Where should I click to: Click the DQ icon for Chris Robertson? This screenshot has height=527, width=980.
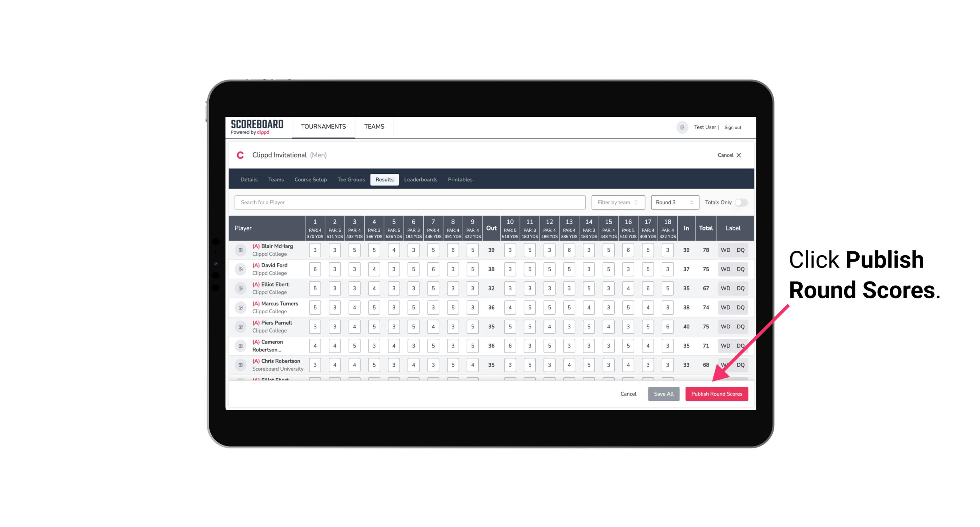tap(741, 364)
